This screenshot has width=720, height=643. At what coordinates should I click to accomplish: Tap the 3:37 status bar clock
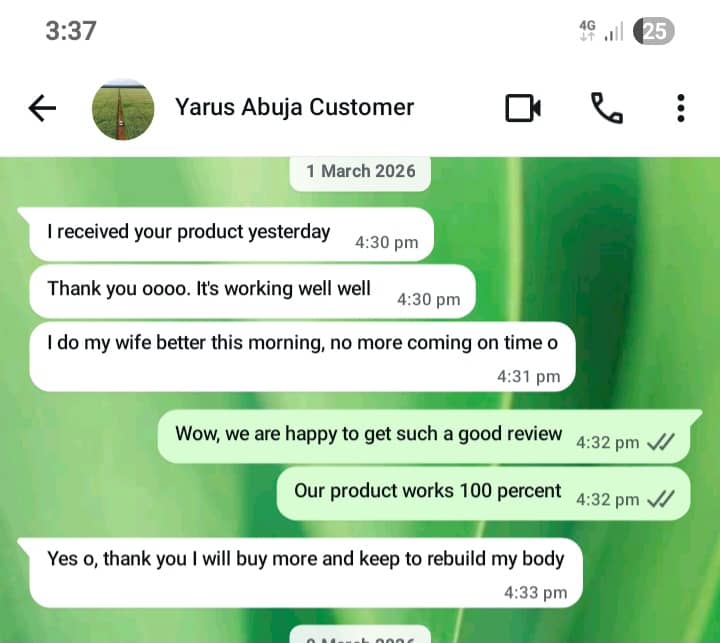click(71, 31)
